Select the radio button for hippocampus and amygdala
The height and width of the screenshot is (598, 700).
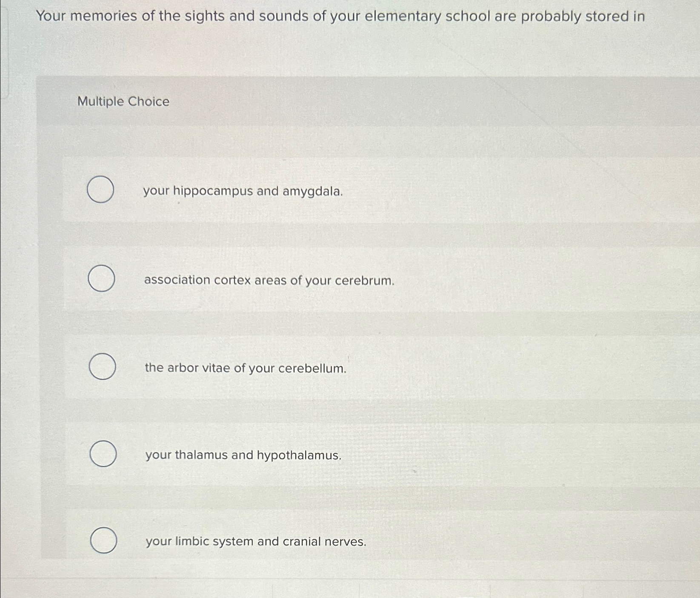coord(100,189)
